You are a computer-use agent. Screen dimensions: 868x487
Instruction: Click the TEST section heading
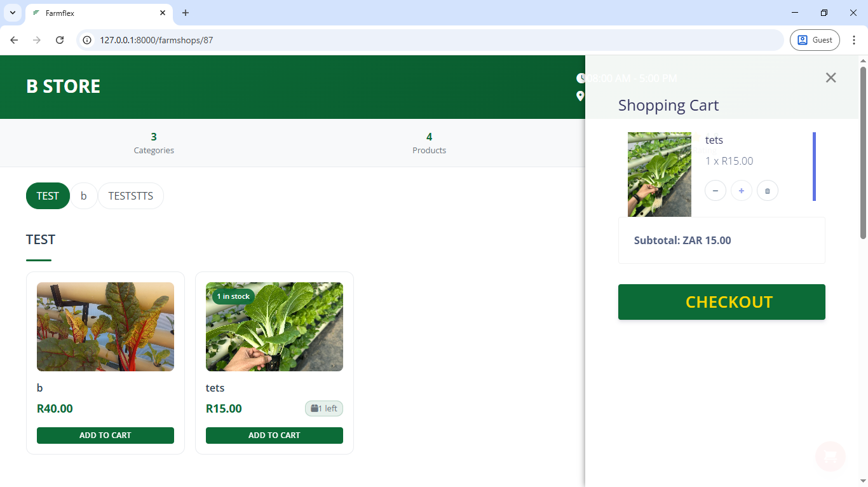41,240
